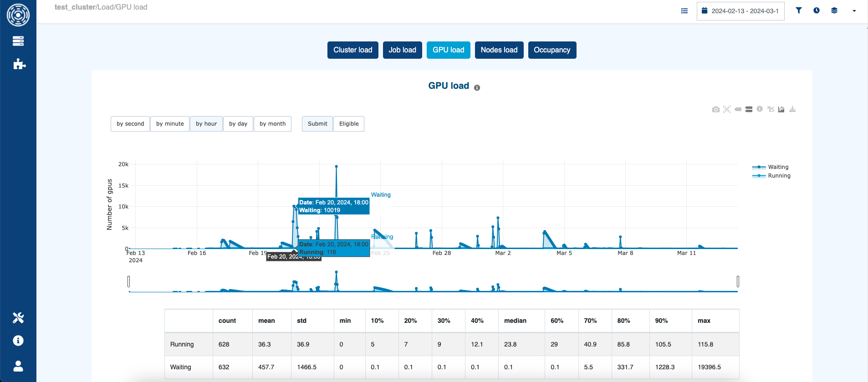This screenshot has height=382, width=868.
Task: Click the chart download icon
Action: tap(792, 109)
